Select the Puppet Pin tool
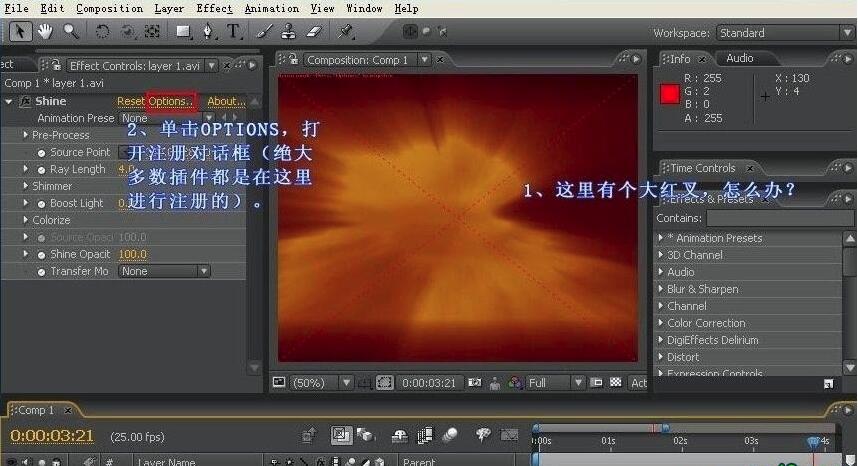 (345, 31)
